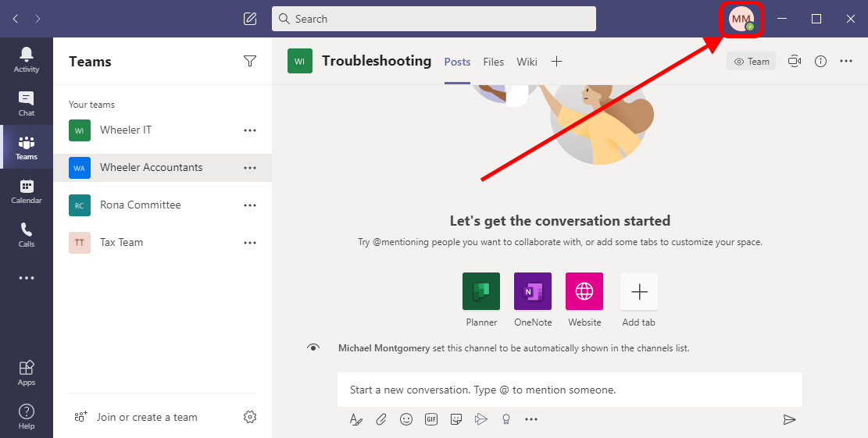868x438 pixels.
Task: Open the MM profile avatar menu
Action: pos(741,20)
